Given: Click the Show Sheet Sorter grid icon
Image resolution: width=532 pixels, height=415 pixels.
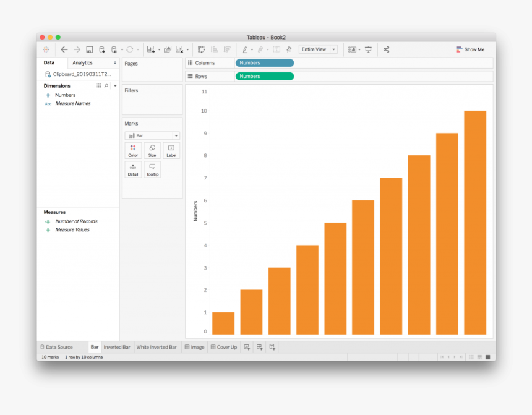Looking at the screenshot, I should point(471,357).
